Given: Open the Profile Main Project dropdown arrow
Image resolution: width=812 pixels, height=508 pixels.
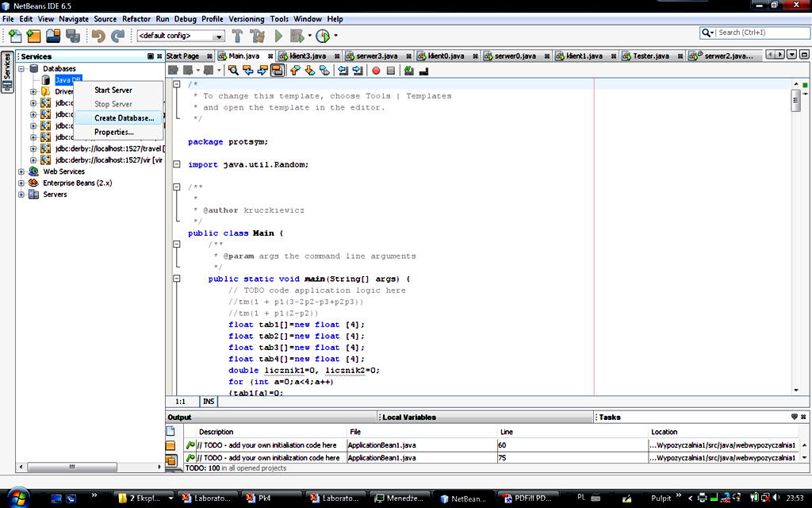Looking at the screenshot, I should [x=335, y=36].
